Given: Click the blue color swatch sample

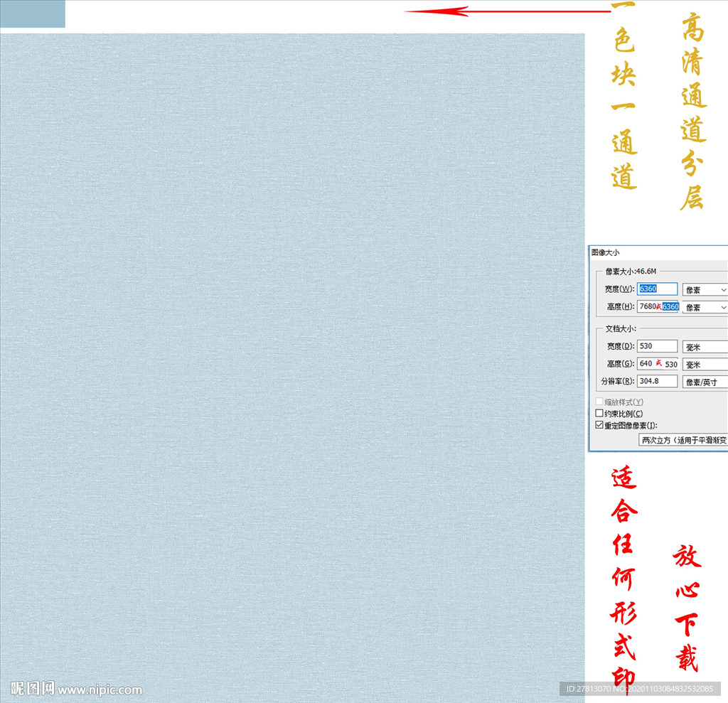Looking at the screenshot, I should coord(33,14).
